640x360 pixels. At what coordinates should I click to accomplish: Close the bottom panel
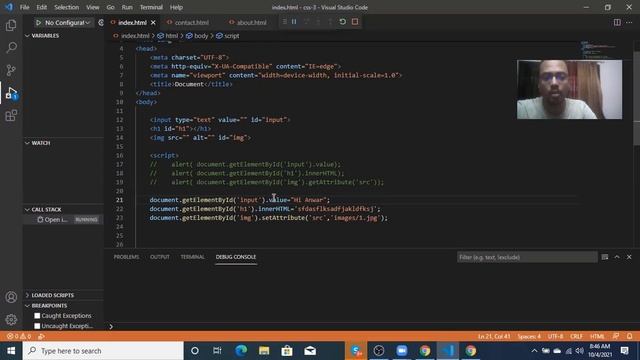(x=629, y=257)
